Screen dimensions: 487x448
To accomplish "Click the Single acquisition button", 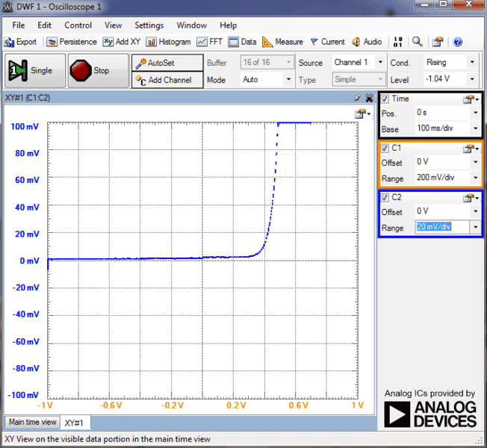I will tap(33, 71).
